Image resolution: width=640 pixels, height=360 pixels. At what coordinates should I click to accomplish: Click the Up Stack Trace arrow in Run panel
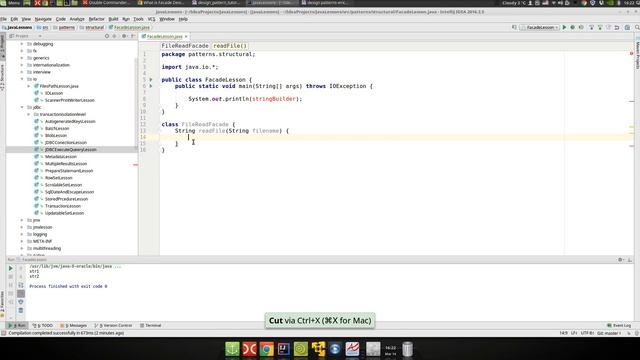coord(21,268)
